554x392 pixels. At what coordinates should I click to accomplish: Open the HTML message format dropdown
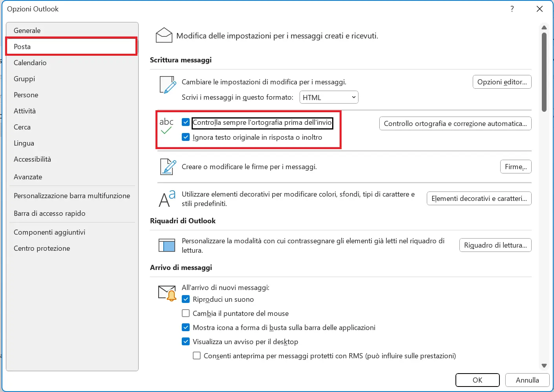click(329, 97)
